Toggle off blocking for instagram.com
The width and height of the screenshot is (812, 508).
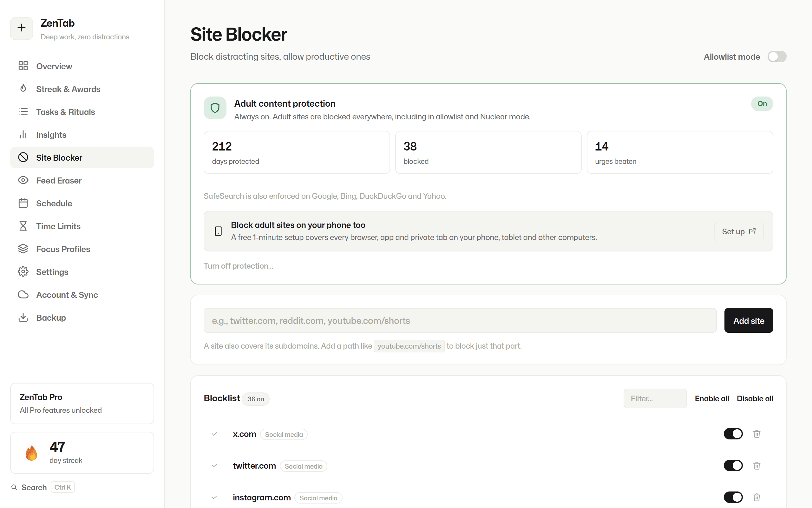[733, 497]
